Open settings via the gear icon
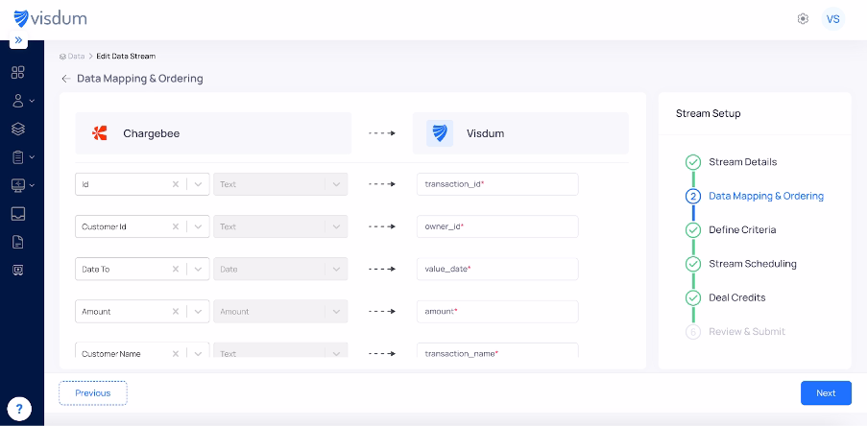Viewport: 868px width, 426px height. coord(803,19)
